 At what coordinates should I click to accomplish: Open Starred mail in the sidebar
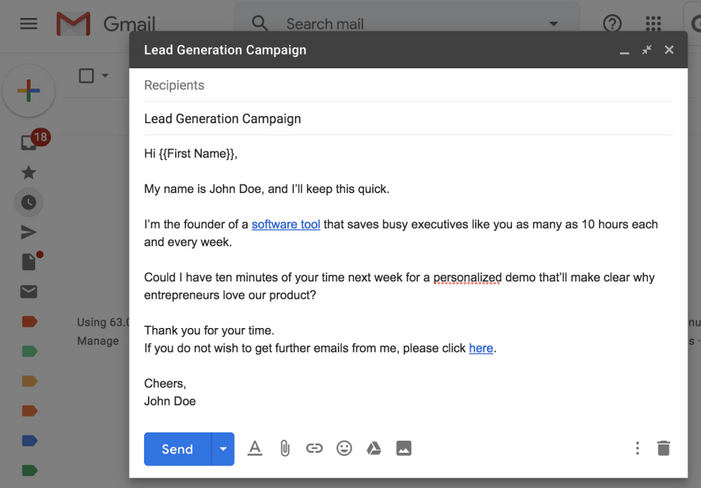[29, 172]
